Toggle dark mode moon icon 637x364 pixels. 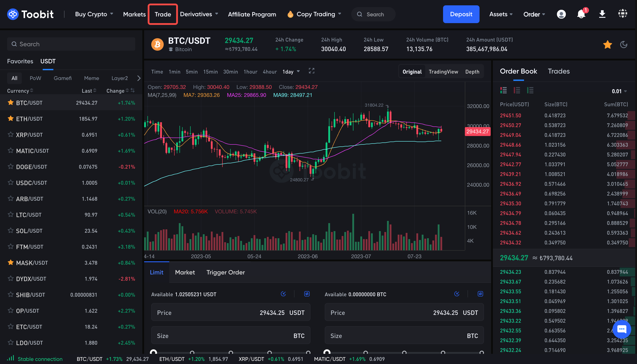click(x=623, y=44)
